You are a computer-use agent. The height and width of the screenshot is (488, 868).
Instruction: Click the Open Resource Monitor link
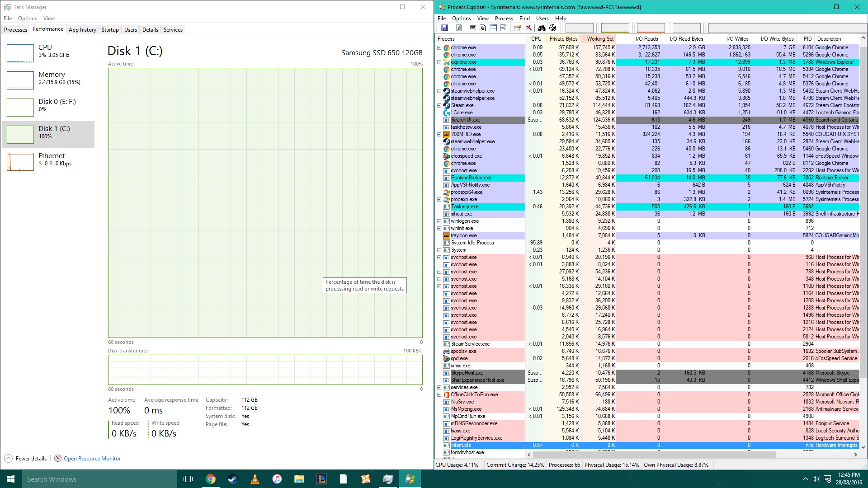click(x=92, y=458)
